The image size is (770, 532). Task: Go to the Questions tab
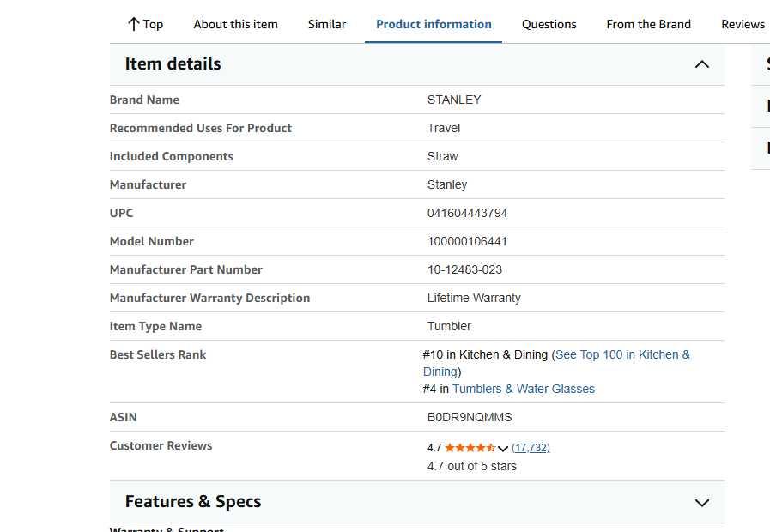549,24
